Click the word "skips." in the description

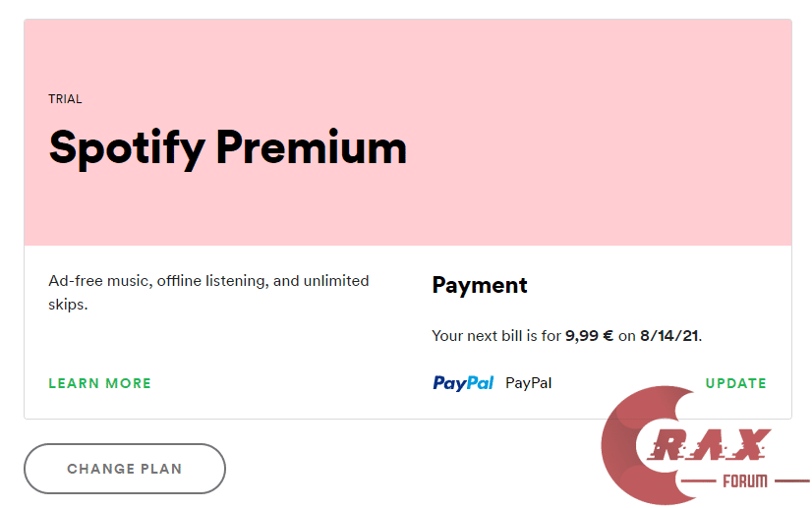(68, 305)
